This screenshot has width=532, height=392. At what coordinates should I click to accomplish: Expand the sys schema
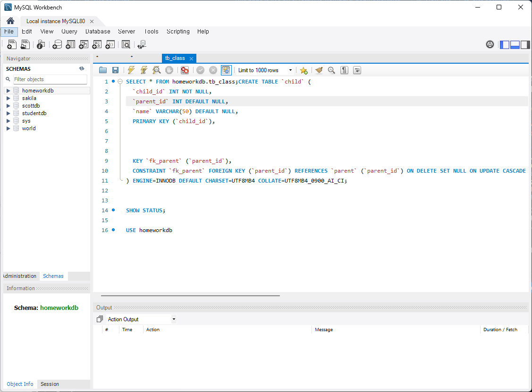pos(8,121)
